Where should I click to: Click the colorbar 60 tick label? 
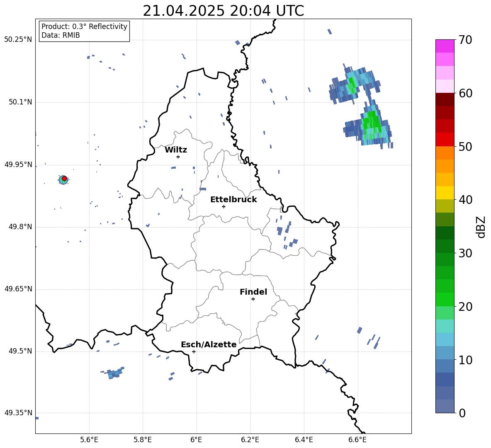(466, 93)
